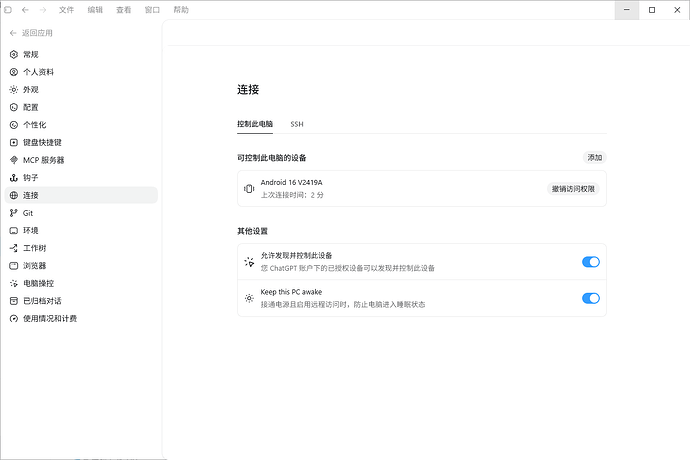690x460 pixels.
Task: Click 上次连接时间: 2 分 text
Action: 292,195
